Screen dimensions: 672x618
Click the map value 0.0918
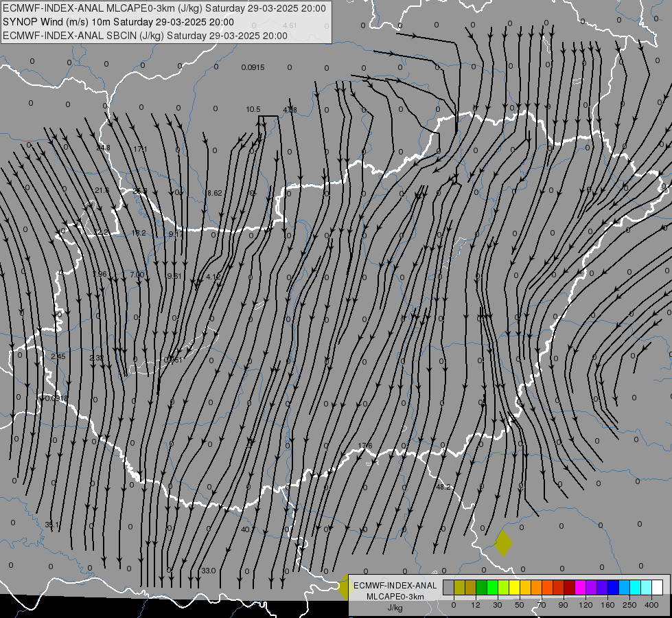point(56,398)
